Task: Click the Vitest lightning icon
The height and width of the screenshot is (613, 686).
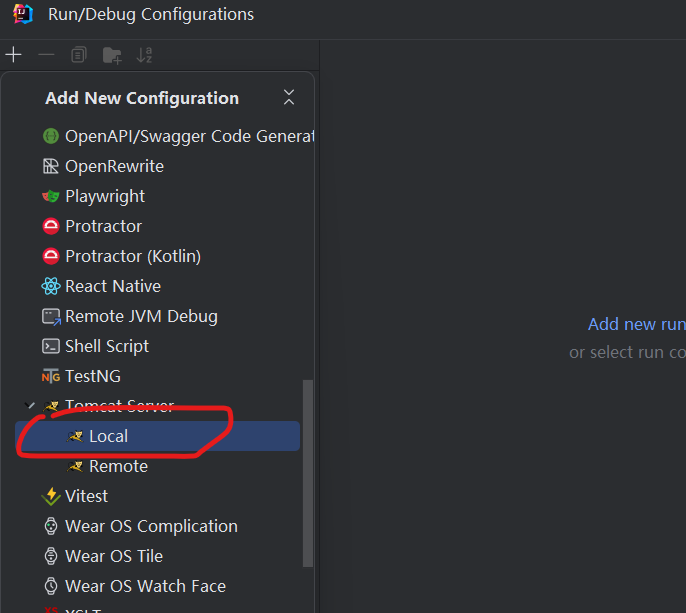Action: coord(51,496)
